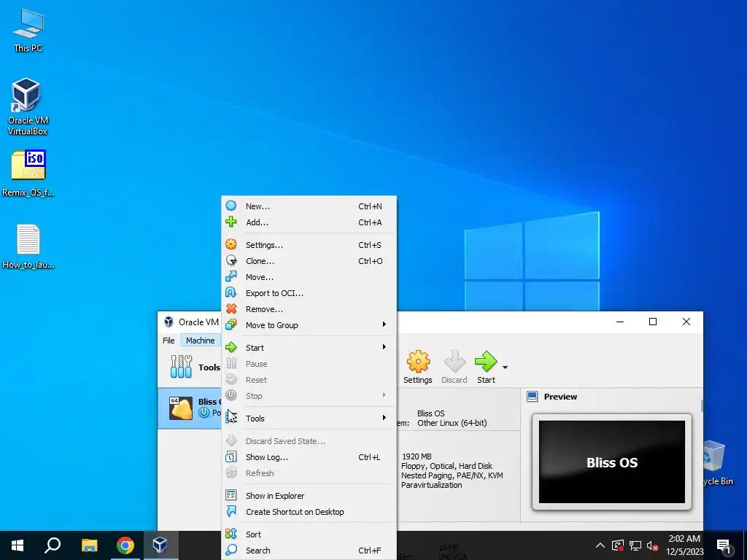Viewport: 747px width, 560px height.
Task: Open the File menu in VirtualBox
Action: point(169,341)
